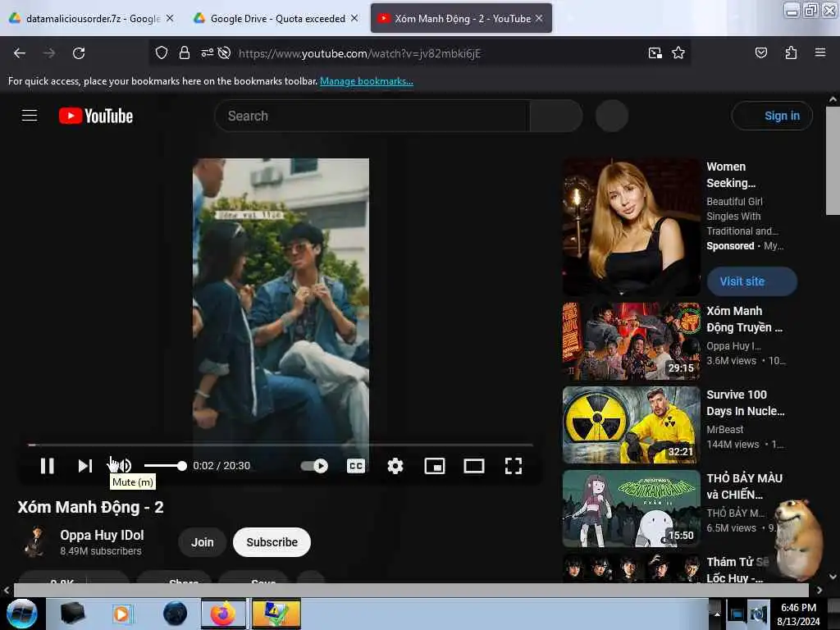
Task: Click the autoplay blocked icon in address bar
Action: point(225,52)
